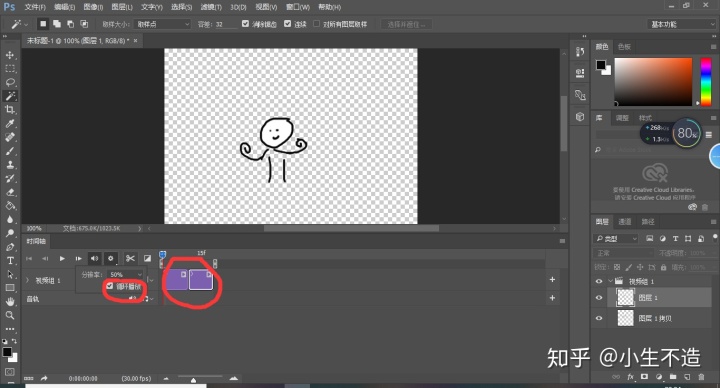Open the 图像(I) menu
The width and height of the screenshot is (720, 388).
coord(93,7)
